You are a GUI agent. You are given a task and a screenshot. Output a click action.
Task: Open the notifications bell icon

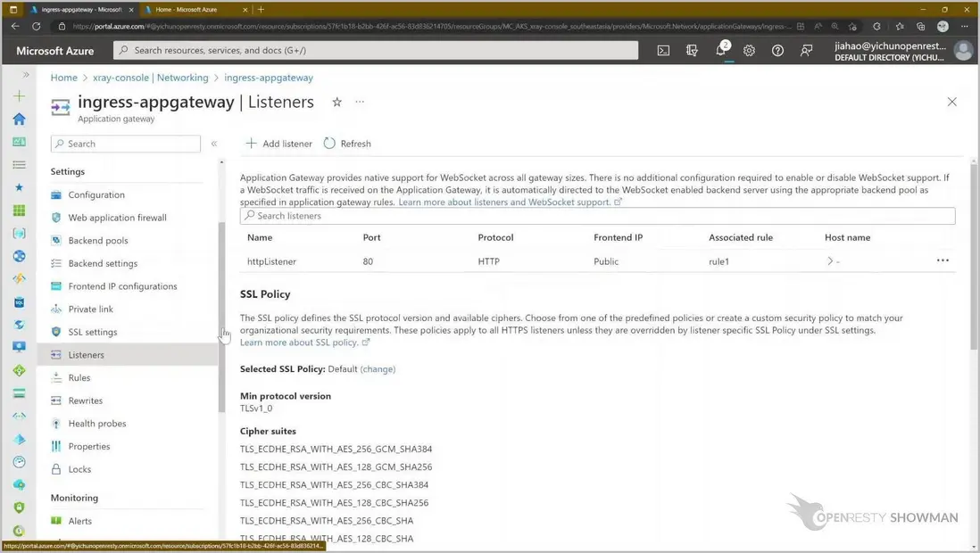(720, 51)
